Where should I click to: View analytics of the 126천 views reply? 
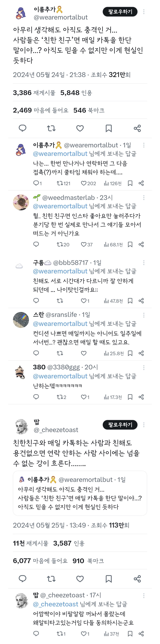click(113, 183)
